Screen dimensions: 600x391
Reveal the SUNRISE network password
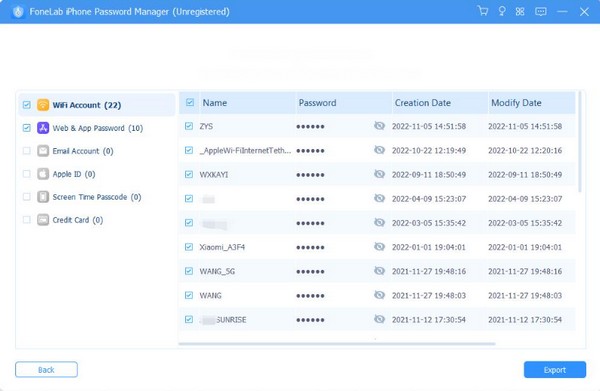379,319
